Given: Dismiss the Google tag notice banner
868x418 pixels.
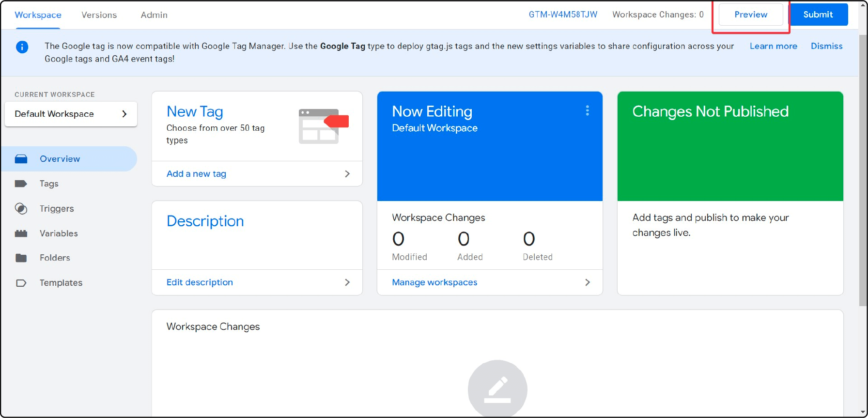Looking at the screenshot, I should tap(826, 46).
